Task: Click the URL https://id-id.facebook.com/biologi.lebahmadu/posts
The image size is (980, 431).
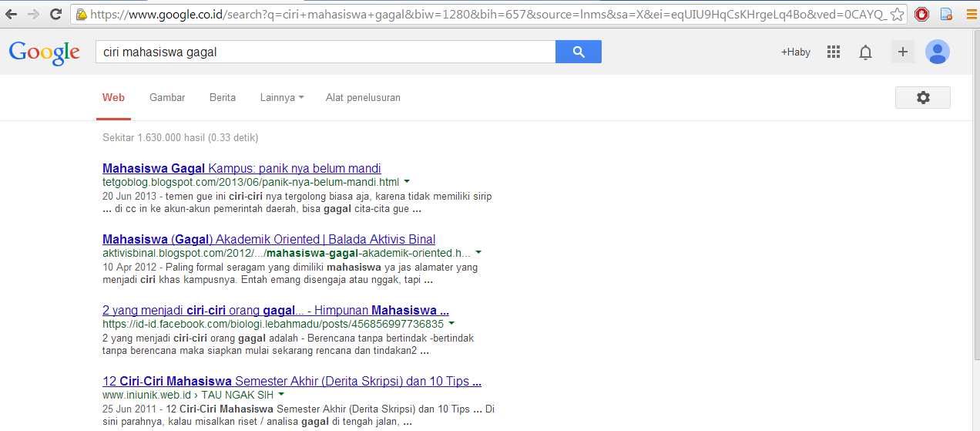Action: click(x=273, y=324)
